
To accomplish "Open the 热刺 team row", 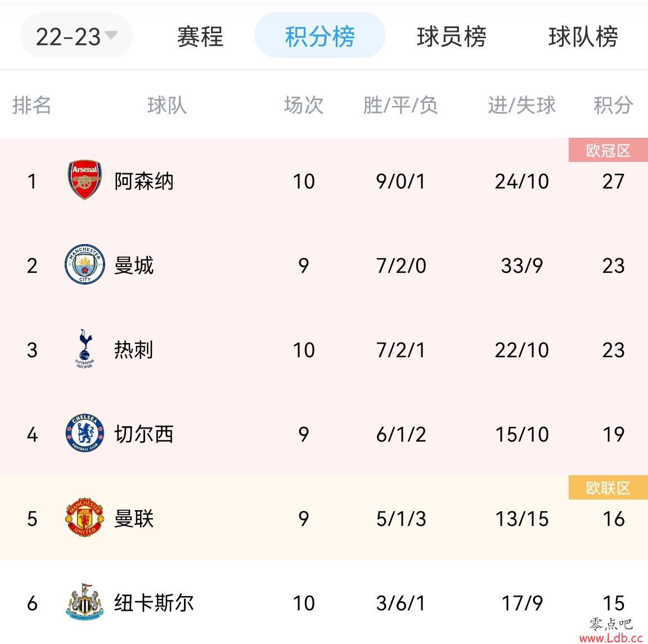I will click(324, 349).
